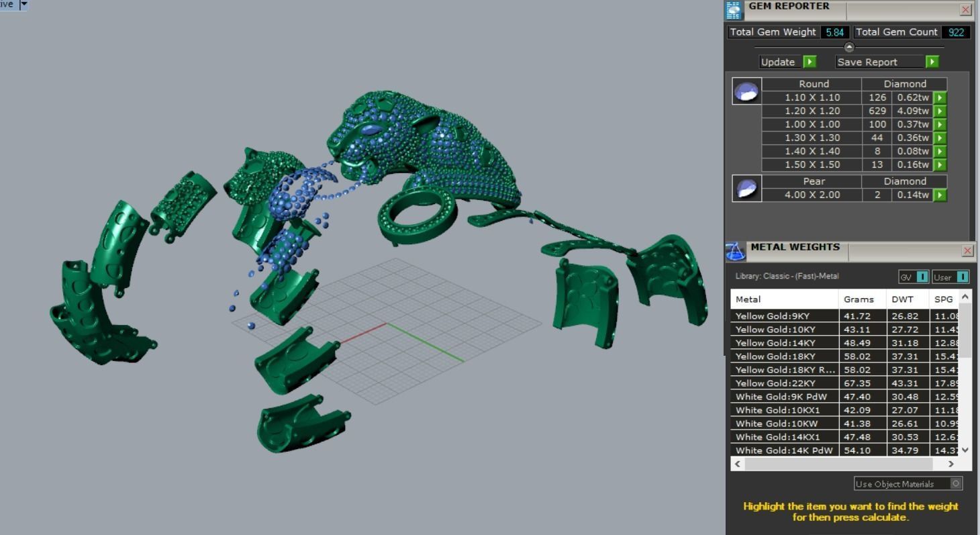Click the Round shape header cell
This screenshot has width=980, height=535.
(x=812, y=84)
